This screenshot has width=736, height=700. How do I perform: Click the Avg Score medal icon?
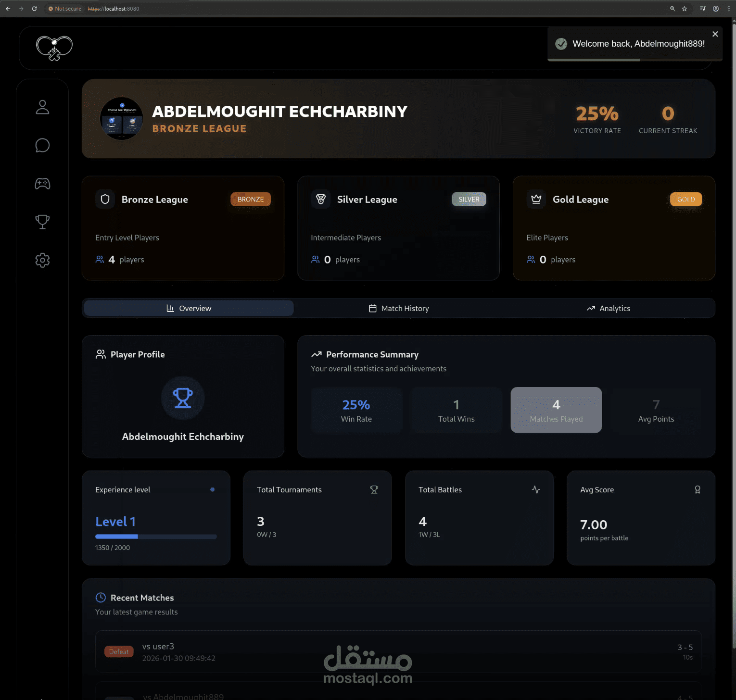[x=698, y=489]
